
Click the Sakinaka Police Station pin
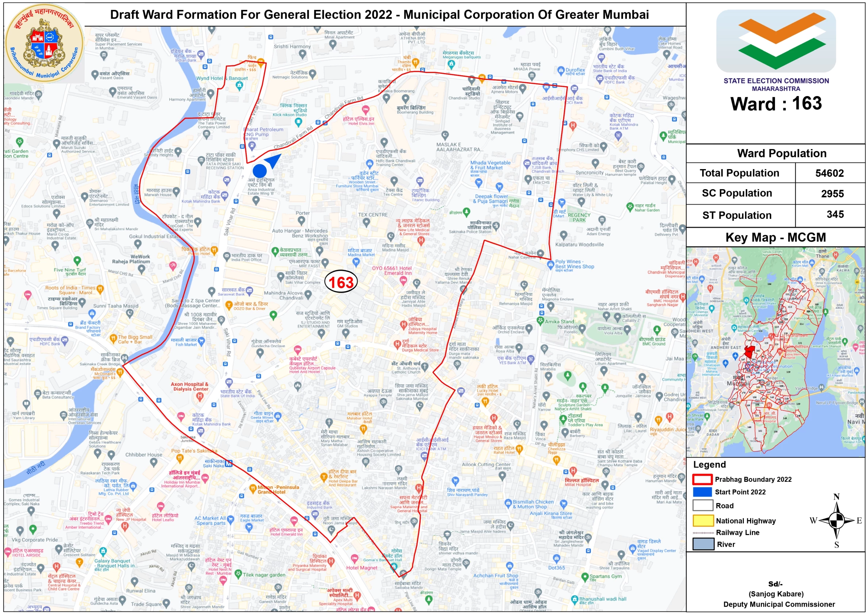[x=496, y=226]
